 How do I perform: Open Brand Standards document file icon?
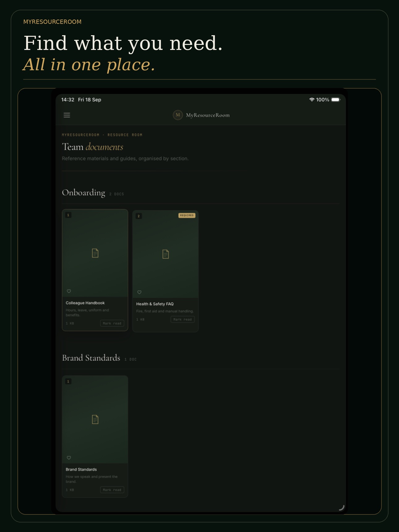pyautogui.click(x=95, y=419)
